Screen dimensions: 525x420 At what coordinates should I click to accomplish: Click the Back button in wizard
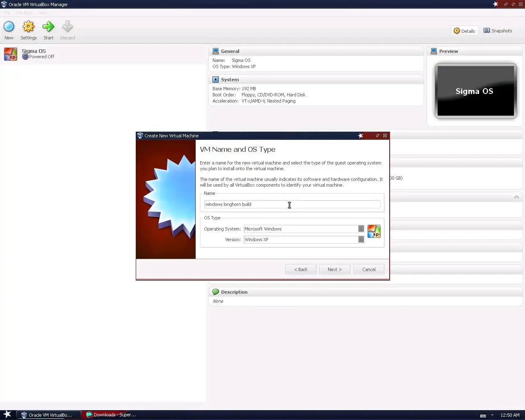(301, 269)
